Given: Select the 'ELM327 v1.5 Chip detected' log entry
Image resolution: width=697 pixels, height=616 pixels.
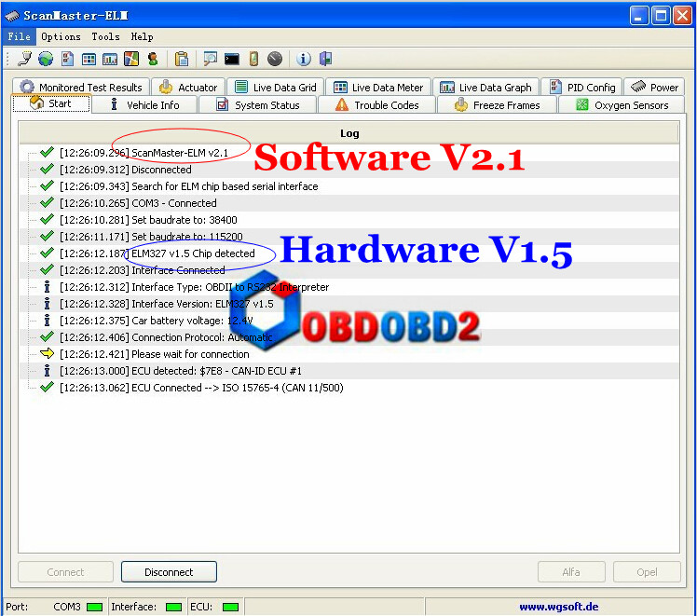Looking at the screenshot, I should pos(193,253).
